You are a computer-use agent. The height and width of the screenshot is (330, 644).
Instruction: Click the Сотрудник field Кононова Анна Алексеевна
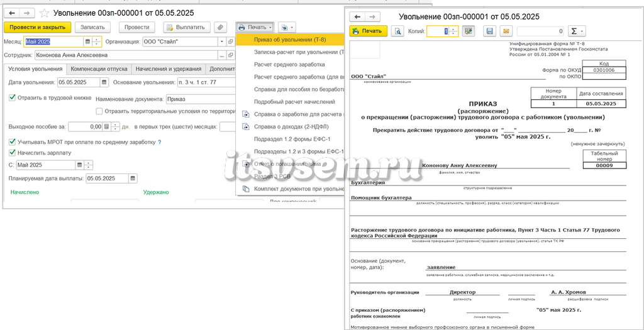click(x=126, y=55)
